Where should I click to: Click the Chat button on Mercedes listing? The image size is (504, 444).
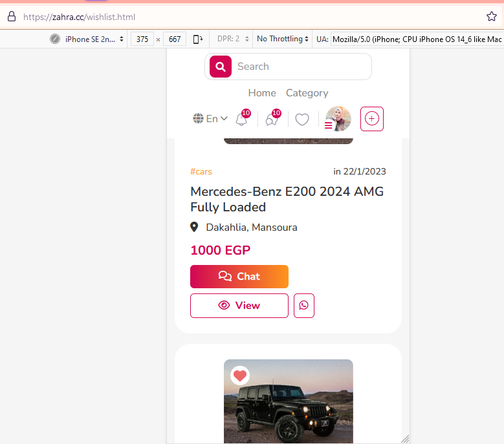[239, 277]
